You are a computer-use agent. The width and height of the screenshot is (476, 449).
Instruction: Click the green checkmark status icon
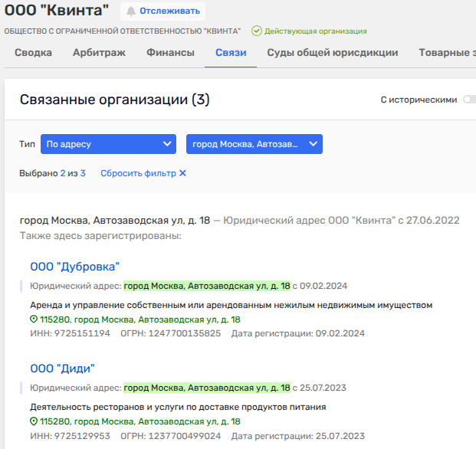(256, 31)
